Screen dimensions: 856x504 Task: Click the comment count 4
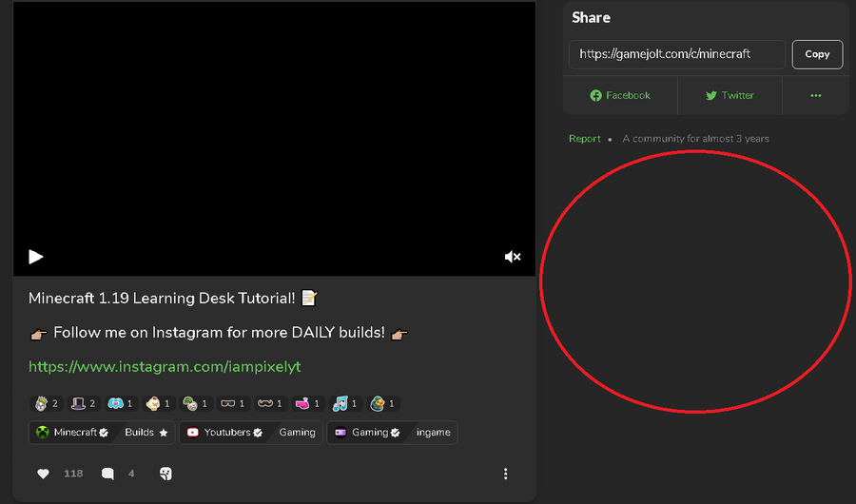pos(131,474)
